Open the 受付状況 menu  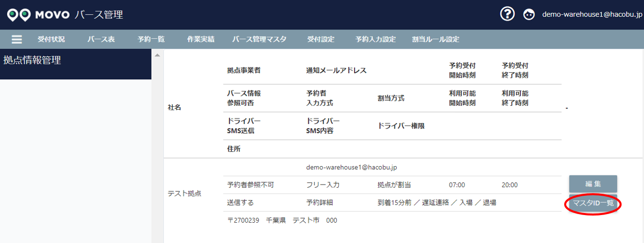pyautogui.click(x=51, y=40)
